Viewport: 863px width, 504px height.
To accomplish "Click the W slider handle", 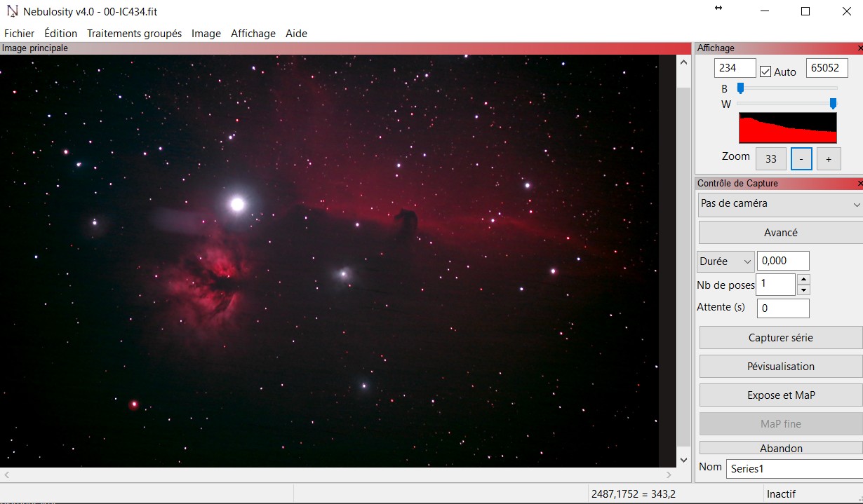I will [x=833, y=104].
